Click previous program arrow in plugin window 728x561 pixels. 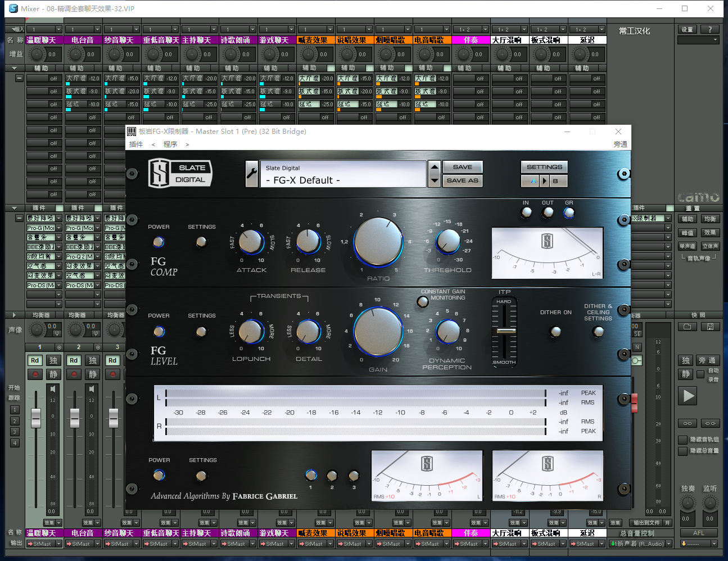tap(153, 144)
